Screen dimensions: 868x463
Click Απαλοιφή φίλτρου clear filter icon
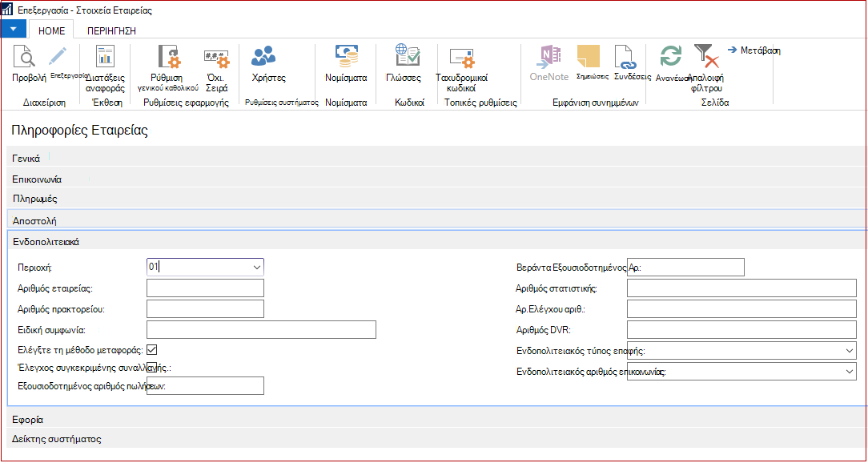705,56
